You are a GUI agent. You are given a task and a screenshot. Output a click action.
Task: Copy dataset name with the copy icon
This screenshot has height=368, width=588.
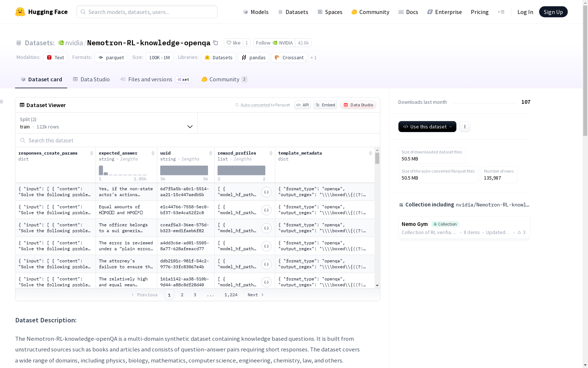[216, 43]
